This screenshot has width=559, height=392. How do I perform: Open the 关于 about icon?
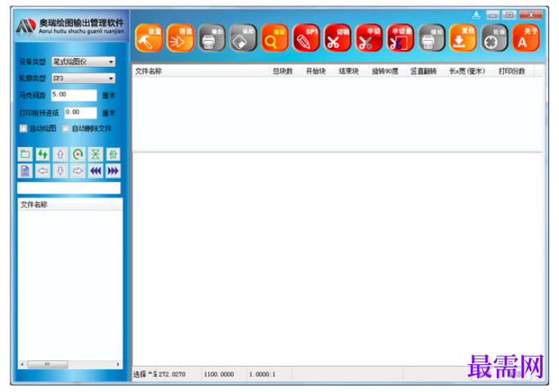pos(525,38)
